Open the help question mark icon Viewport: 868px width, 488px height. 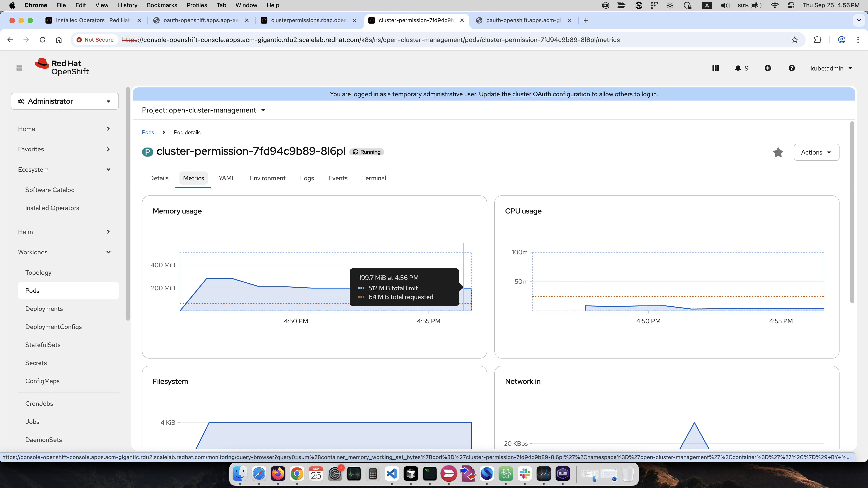[792, 68]
